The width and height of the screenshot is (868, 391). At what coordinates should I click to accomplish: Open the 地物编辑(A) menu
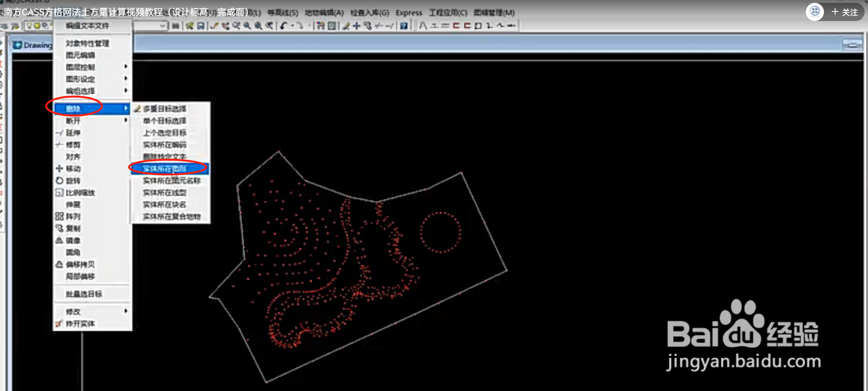324,13
